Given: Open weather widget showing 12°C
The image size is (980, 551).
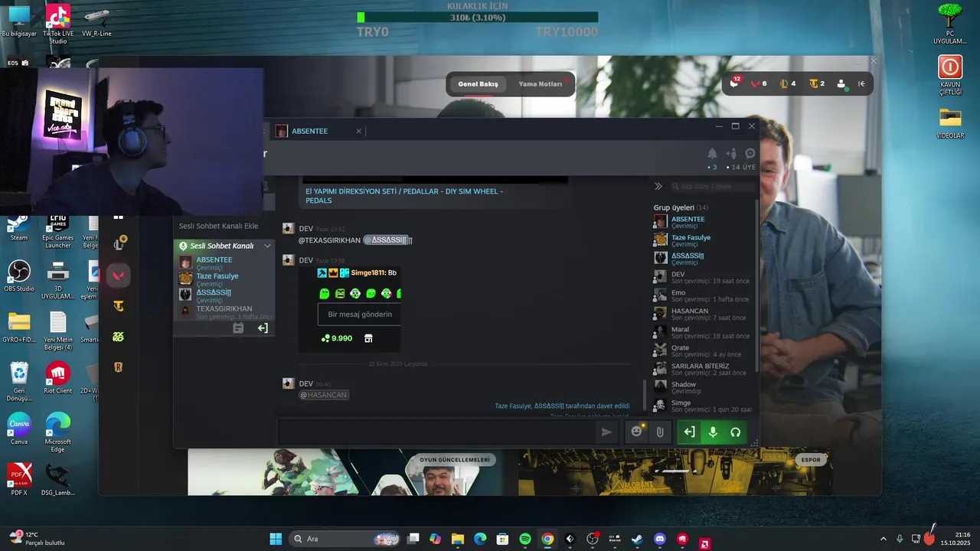Looking at the screenshot, I should [x=38, y=539].
